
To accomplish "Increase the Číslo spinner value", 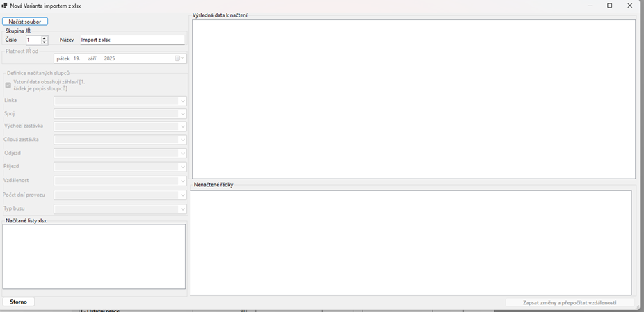I will 45,38.
